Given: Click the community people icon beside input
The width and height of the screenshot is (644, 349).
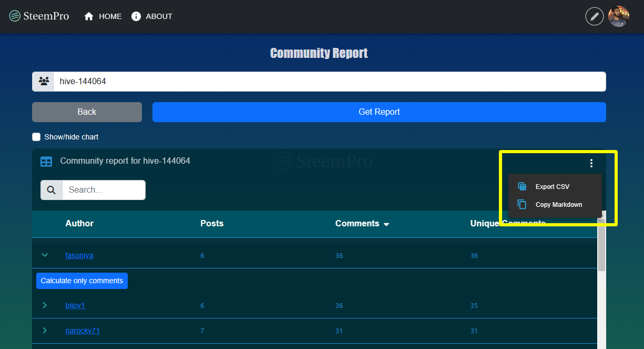Looking at the screenshot, I should coord(44,82).
